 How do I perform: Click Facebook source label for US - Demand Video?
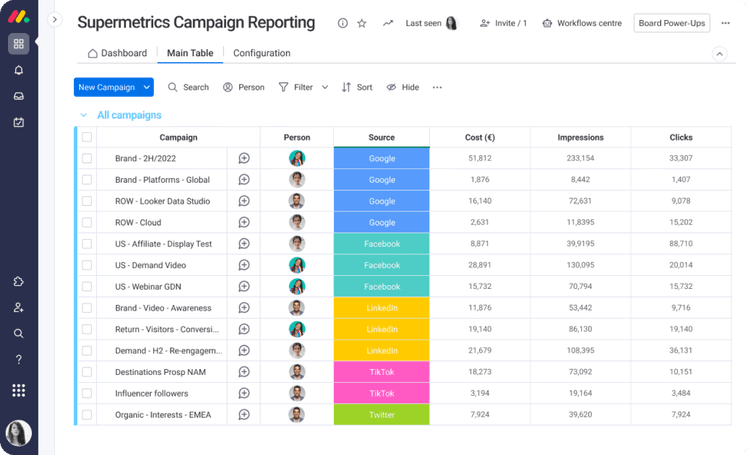click(382, 265)
